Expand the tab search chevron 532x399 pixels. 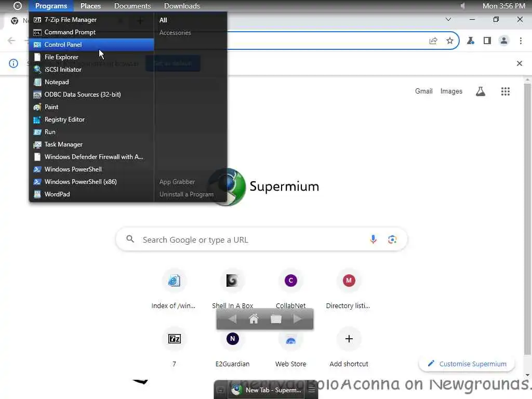(448, 19)
